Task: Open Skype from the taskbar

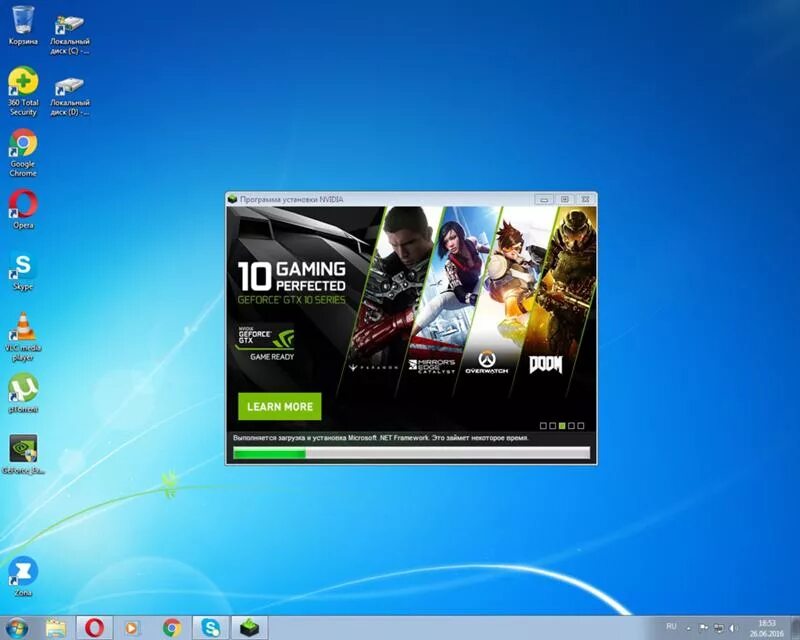Action: pos(210,628)
